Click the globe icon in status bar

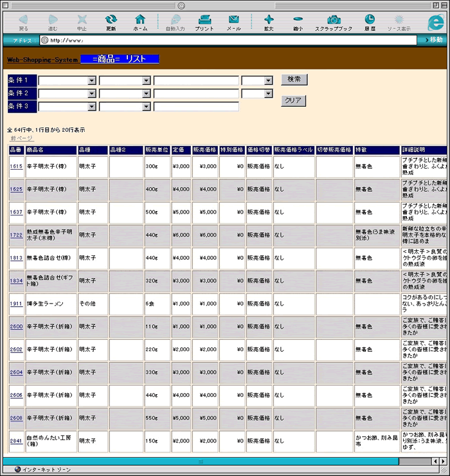click(17, 470)
